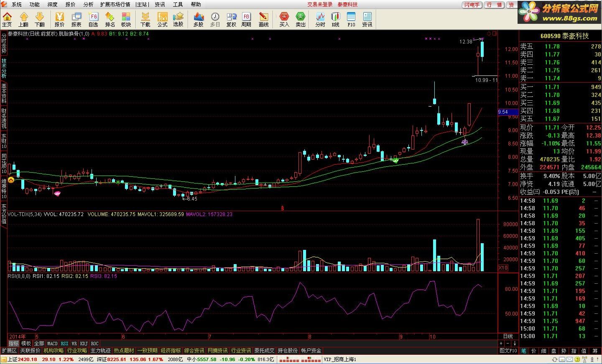Select the 笔 tick detail tab
Viewport: 602px width, 364px height.
pos(524,351)
